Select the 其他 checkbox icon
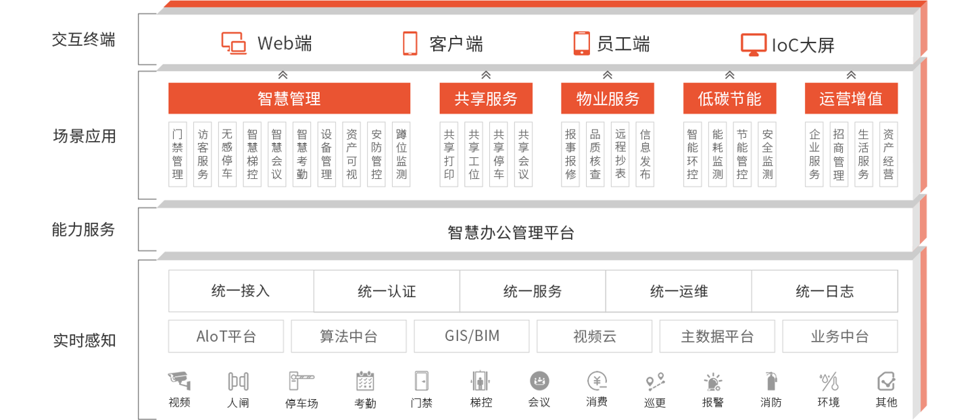The height and width of the screenshot is (420, 980). [x=886, y=381]
